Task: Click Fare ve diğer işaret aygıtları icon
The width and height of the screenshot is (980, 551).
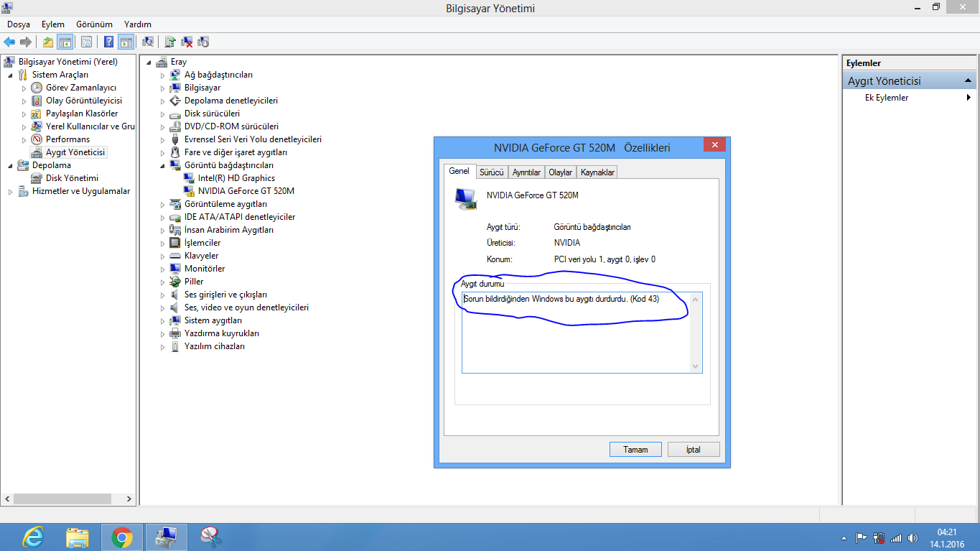Action: point(175,152)
